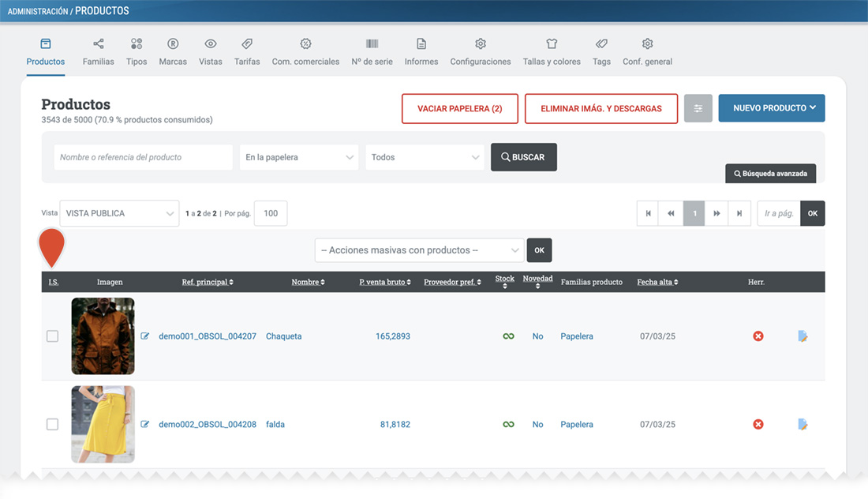Click document tool icon in Chaqueta row
This screenshot has width=868, height=499.
coord(803,336)
